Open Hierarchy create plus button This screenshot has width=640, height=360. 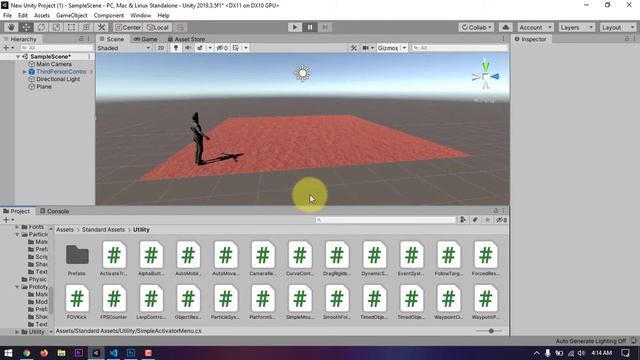tap(8, 48)
